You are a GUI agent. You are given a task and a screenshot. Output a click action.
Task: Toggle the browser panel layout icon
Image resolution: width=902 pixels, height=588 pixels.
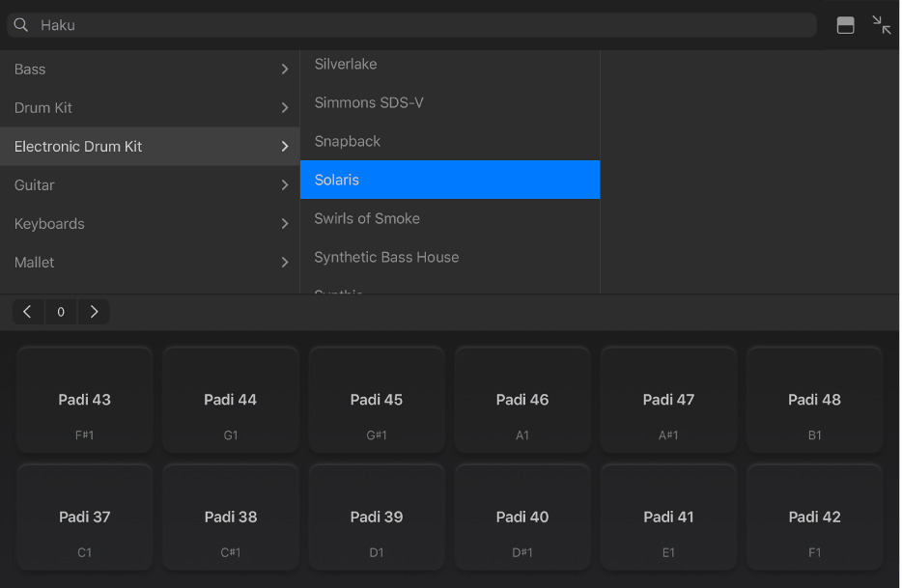click(845, 26)
